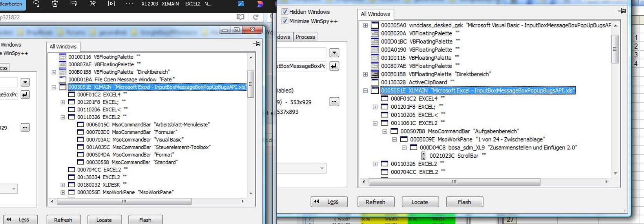Click icon beside XLDESK row
644x224 pixels.
tap(71, 185)
